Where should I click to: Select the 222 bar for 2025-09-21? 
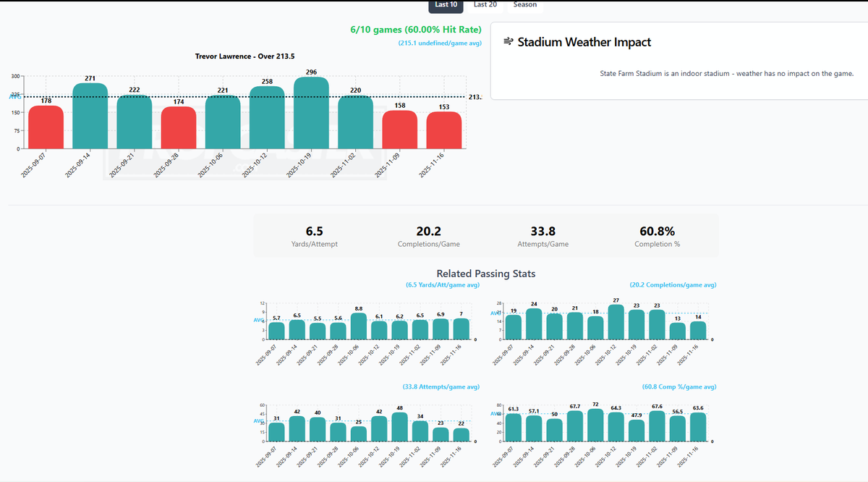(135, 122)
